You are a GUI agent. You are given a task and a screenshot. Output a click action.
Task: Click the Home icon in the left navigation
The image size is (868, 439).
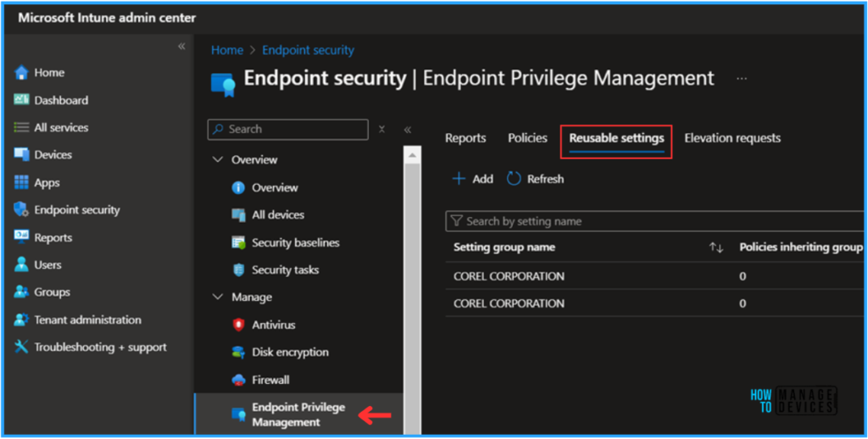click(21, 73)
